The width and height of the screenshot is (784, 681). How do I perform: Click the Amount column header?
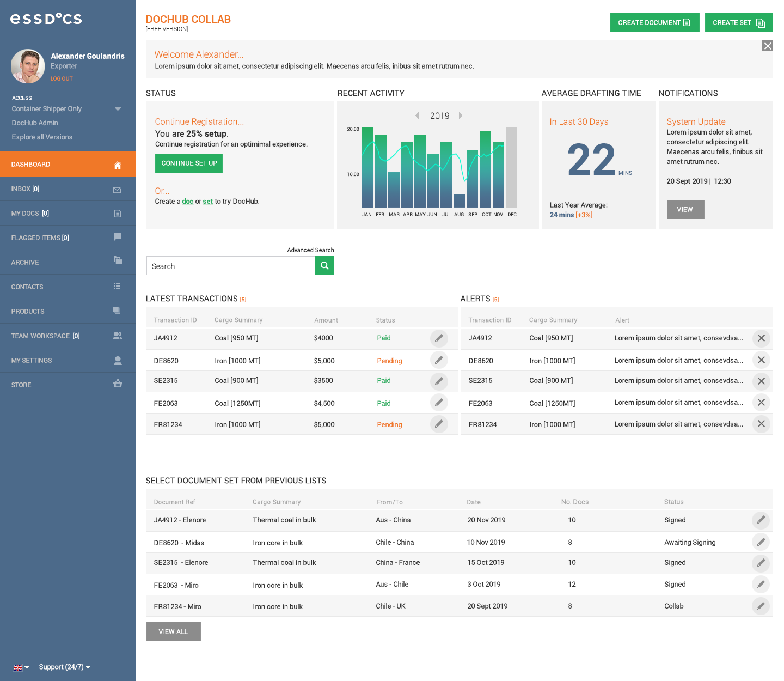pos(326,320)
